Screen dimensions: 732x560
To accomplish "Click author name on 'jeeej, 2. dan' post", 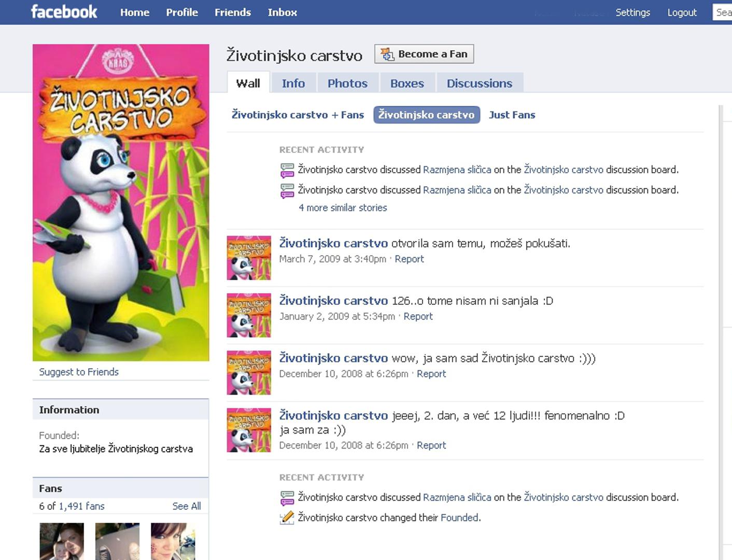I will [333, 415].
